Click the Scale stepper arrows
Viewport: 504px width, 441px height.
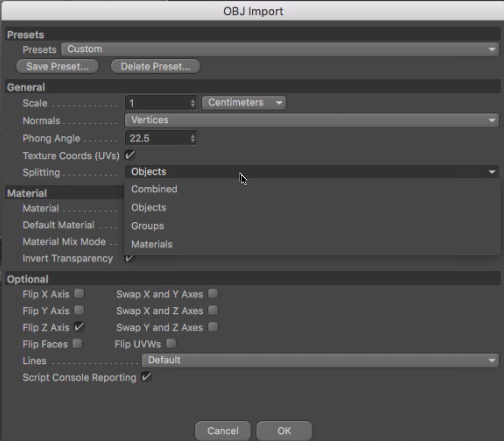pyautogui.click(x=193, y=103)
